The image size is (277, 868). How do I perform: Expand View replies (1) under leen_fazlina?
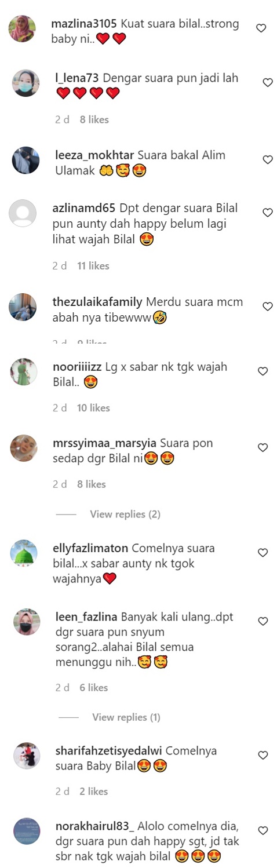point(126,717)
